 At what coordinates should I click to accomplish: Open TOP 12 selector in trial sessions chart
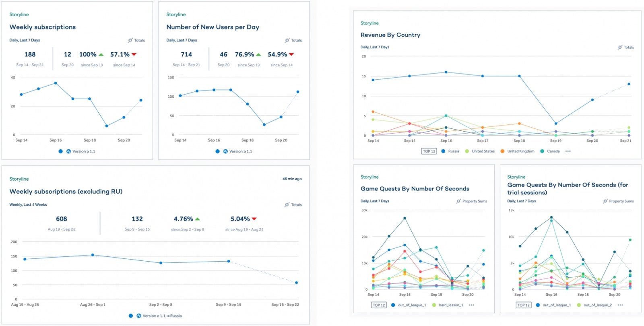coord(523,305)
